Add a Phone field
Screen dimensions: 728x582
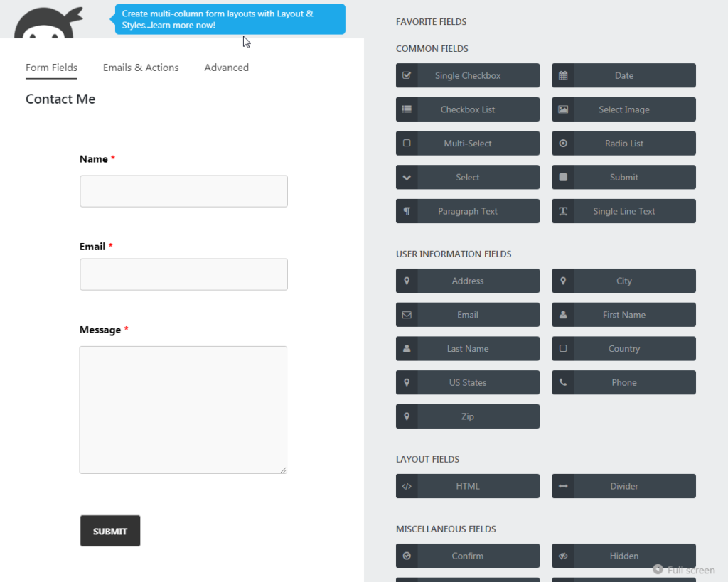coord(623,382)
